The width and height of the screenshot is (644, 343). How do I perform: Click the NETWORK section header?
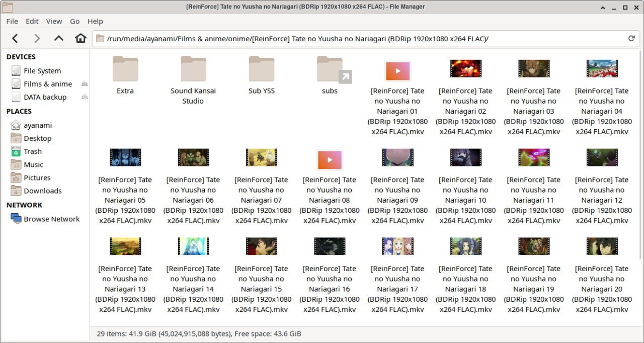tap(24, 205)
